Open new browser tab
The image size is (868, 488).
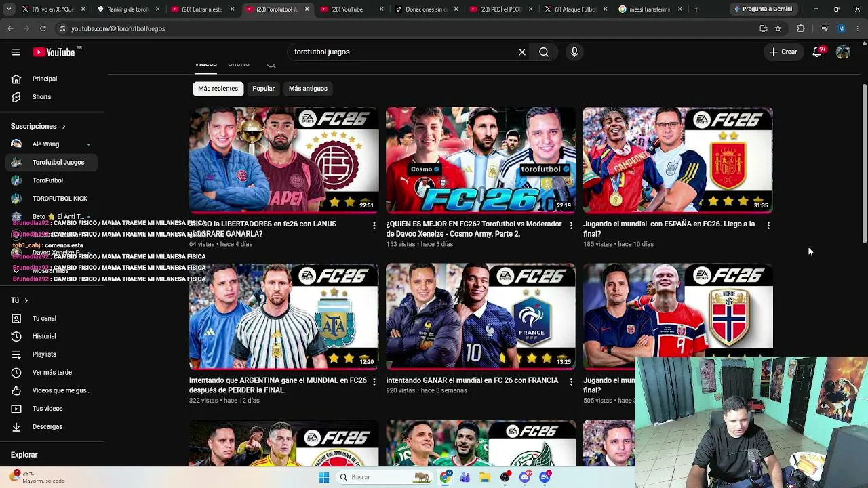click(x=696, y=9)
